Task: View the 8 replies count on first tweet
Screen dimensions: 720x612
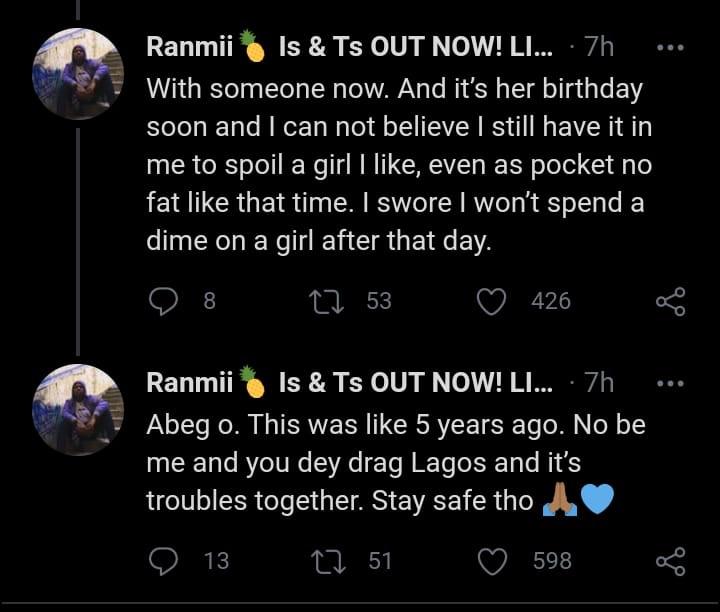Action: [209, 301]
